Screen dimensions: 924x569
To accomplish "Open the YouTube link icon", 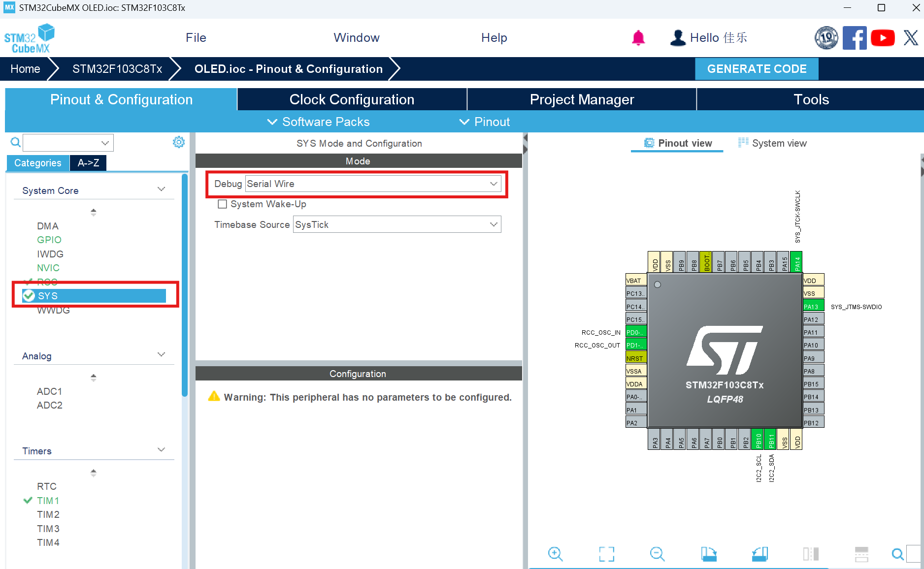I will pyautogui.click(x=883, y=38).
